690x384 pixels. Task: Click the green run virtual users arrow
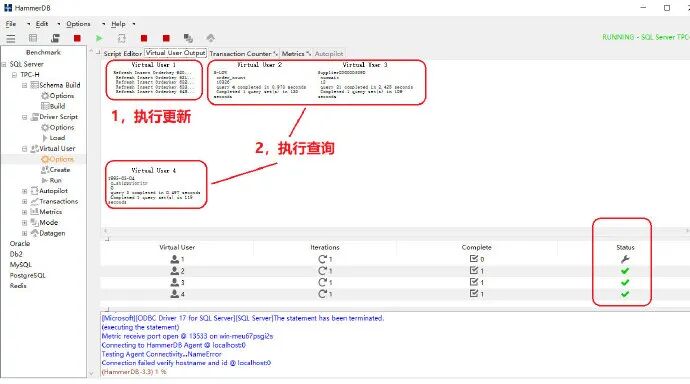[x=99, y=38]
